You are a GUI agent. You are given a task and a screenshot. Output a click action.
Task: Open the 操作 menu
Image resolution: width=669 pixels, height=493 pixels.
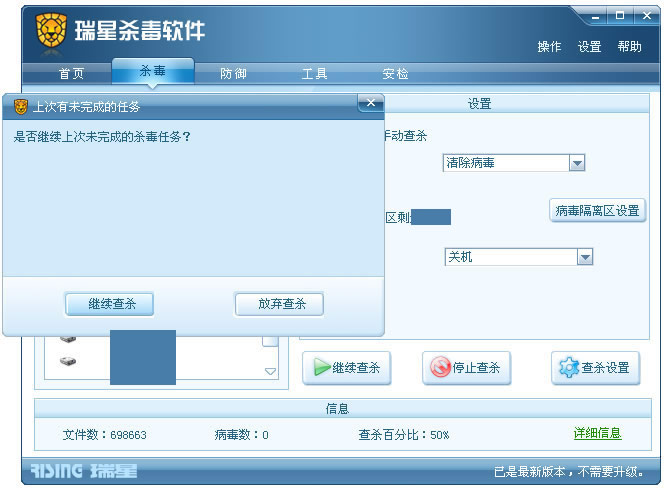(549, 47)
